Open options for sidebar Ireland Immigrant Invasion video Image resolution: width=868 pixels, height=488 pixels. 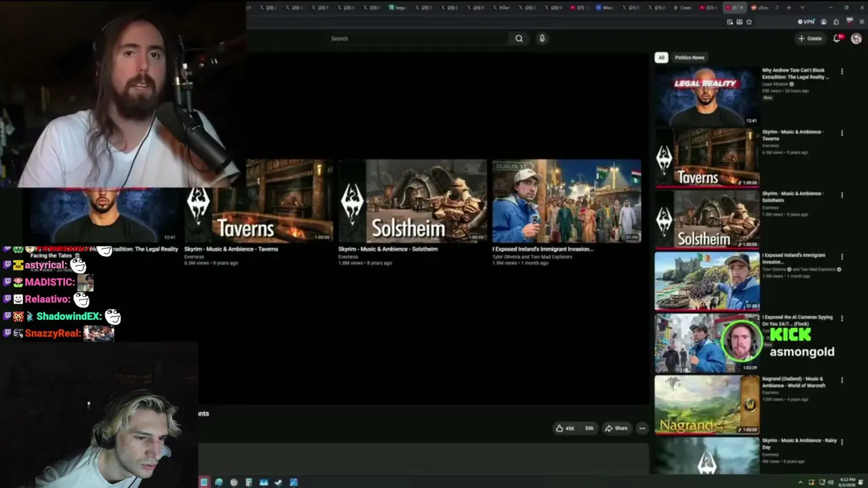point(842,257)
